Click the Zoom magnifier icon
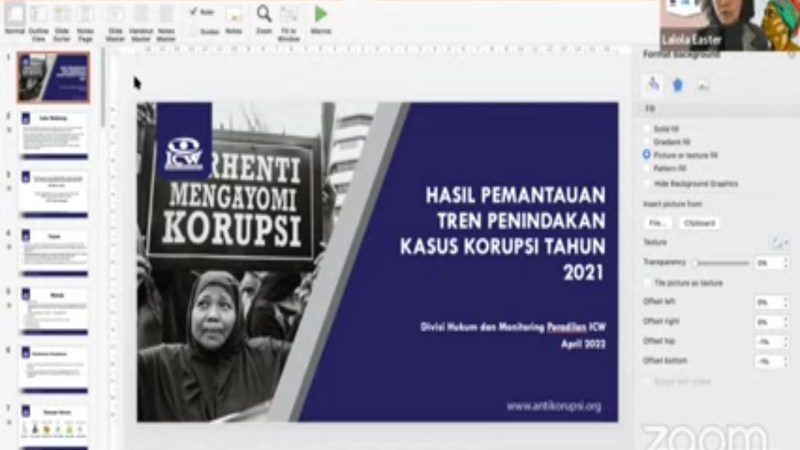Screen dimensions: 800x450 coord(263,15)
